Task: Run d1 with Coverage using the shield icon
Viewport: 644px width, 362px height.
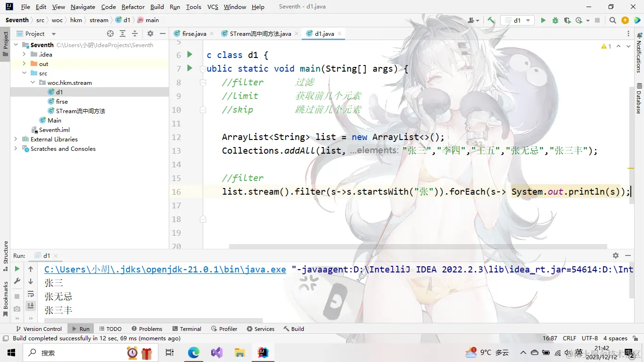Action: pyautogui.click(x=567, y=20)
